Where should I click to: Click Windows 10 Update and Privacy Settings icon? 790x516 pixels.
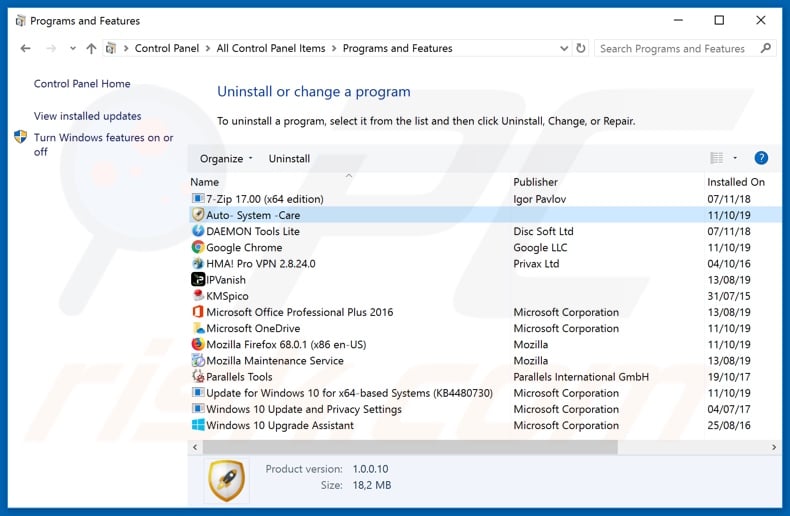click(x=198, y=409)
